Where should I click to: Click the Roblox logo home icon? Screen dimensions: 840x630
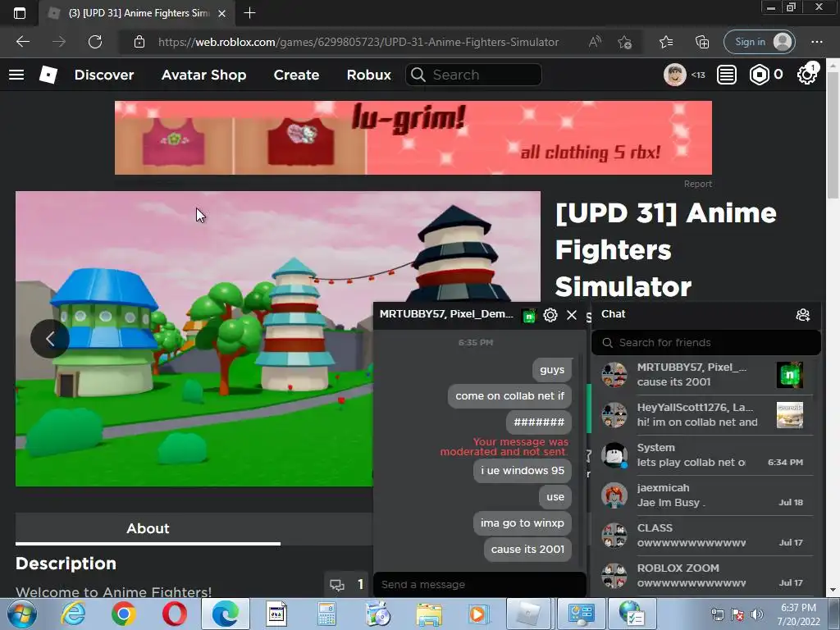[x=48, y=75]
